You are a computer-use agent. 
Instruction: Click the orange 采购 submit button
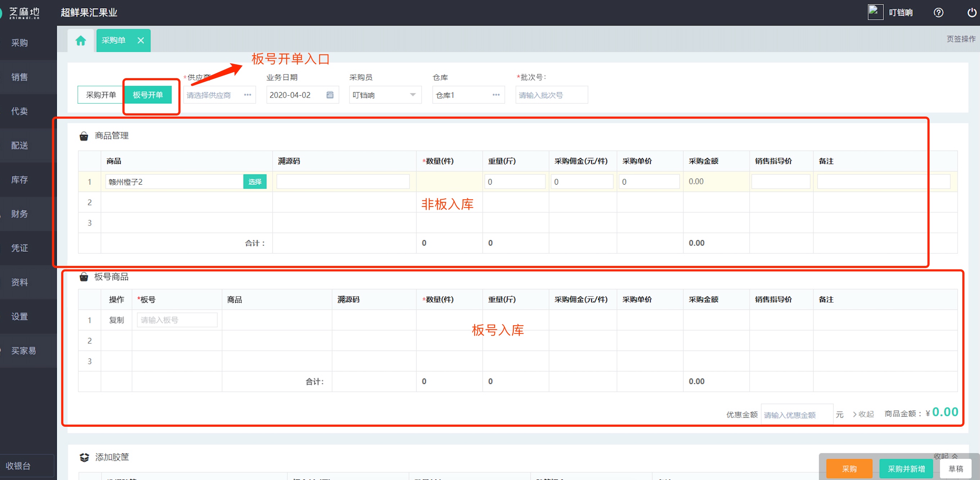pyautogui.click(x=849, y=468)
